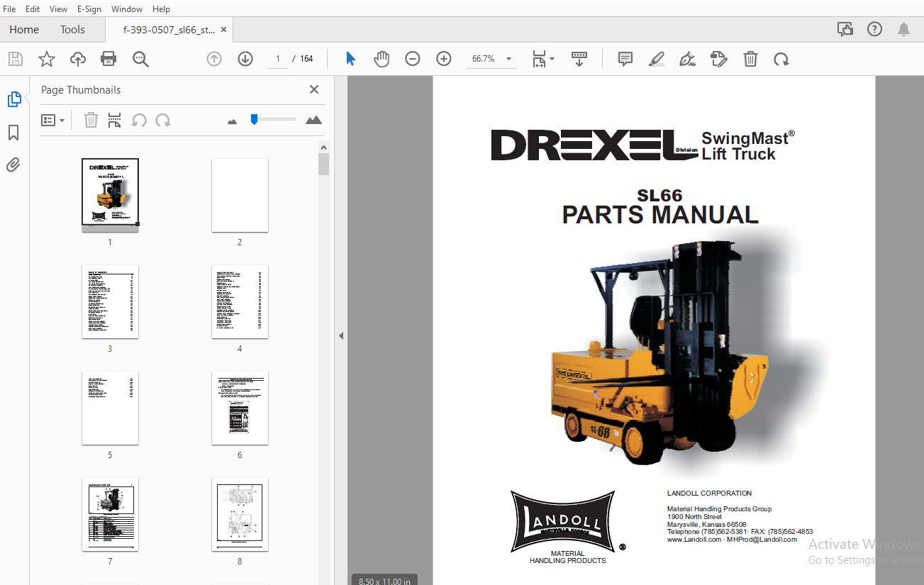Open the File menu
Viewport: 924px width, 585px height.
point(10,9)
